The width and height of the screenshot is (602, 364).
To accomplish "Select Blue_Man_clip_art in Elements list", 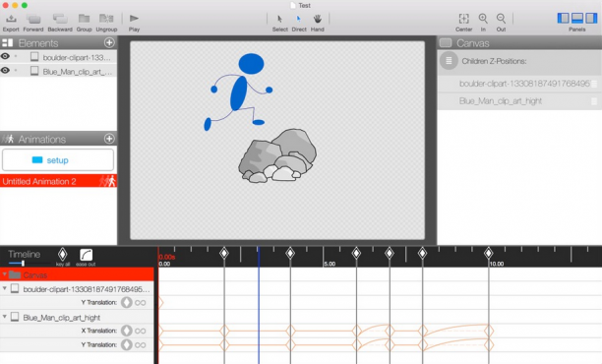I will click(x=58, y=71).
